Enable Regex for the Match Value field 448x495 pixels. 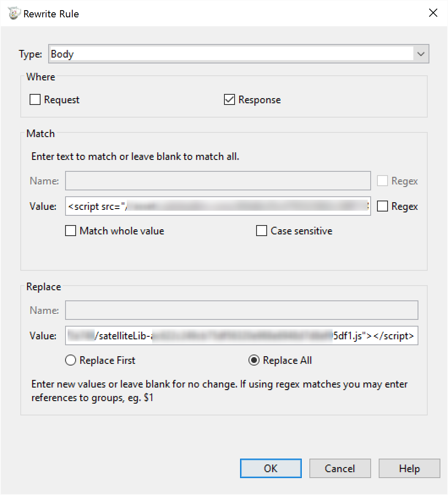pyautogui.click(x=382, y=206)
